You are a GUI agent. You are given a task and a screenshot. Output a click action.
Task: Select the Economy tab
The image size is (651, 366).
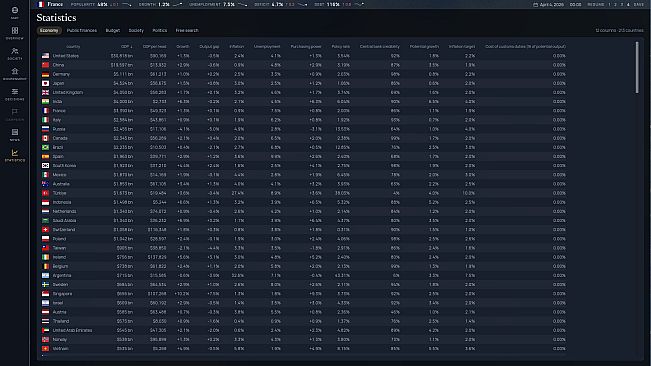click(49, 30)
